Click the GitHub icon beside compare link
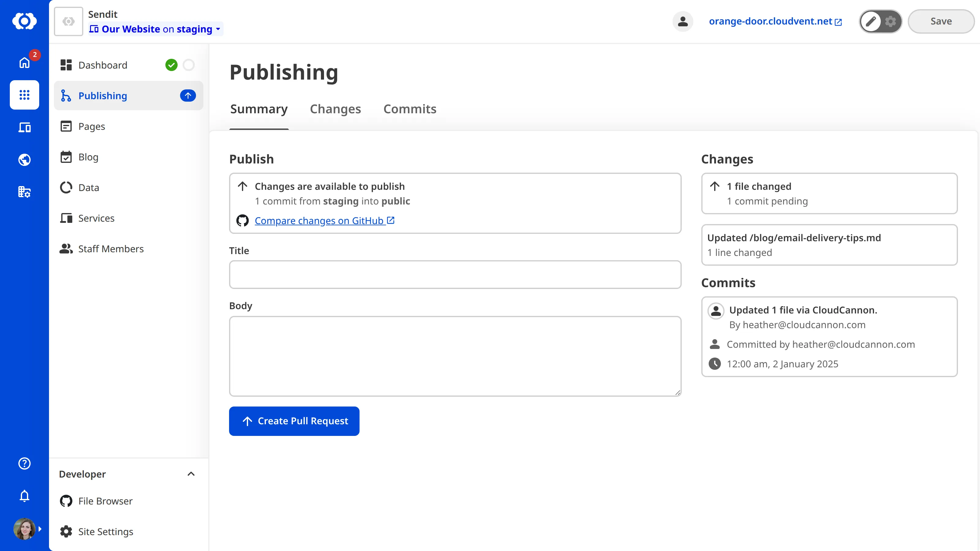This screenshot has width=980, height=551. (x=242, y=220)
